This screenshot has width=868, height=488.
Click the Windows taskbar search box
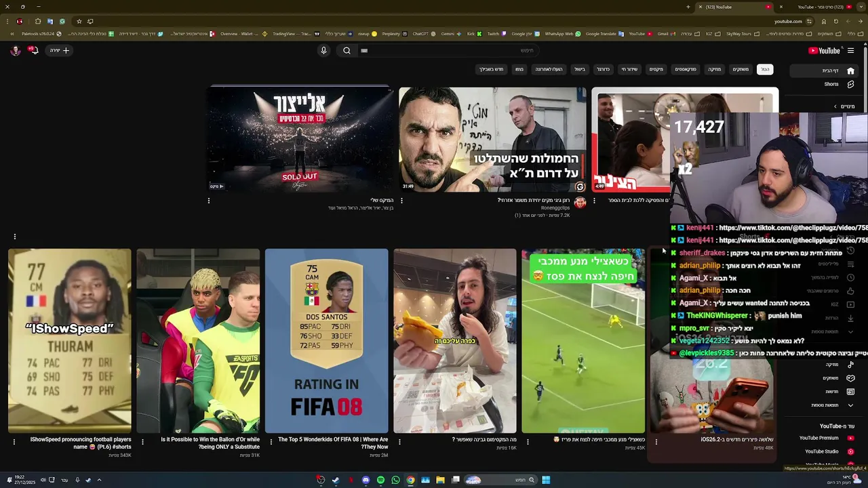[501, 480]
